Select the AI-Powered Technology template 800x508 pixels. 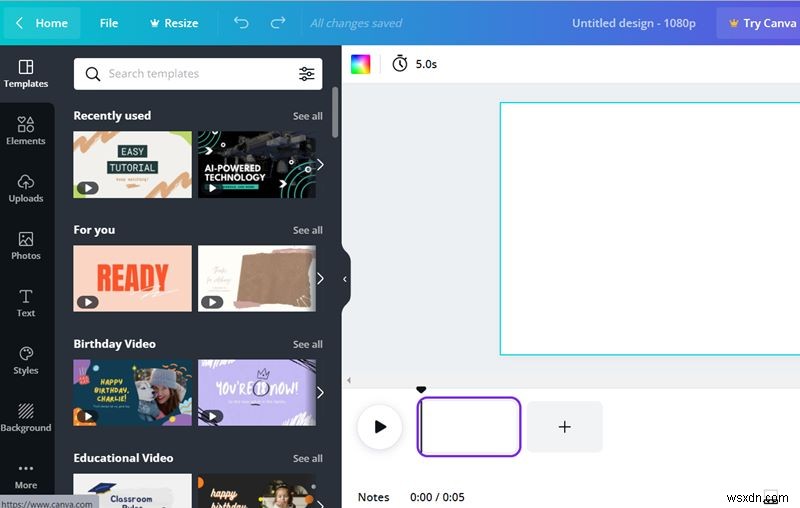pyautogui.click(x=257, y=164)
